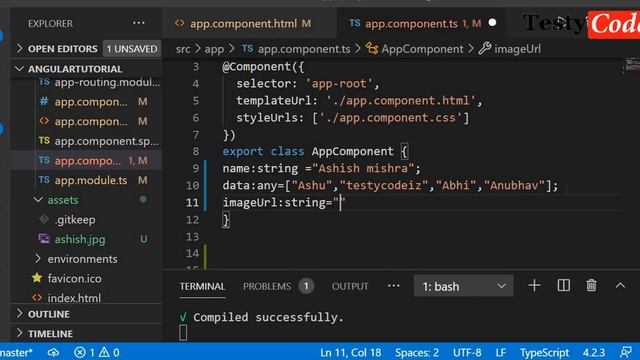This screenshot has width=640, height=360.
Task: Open Explorer more actions ellipsis
Action: coord(138,23)
